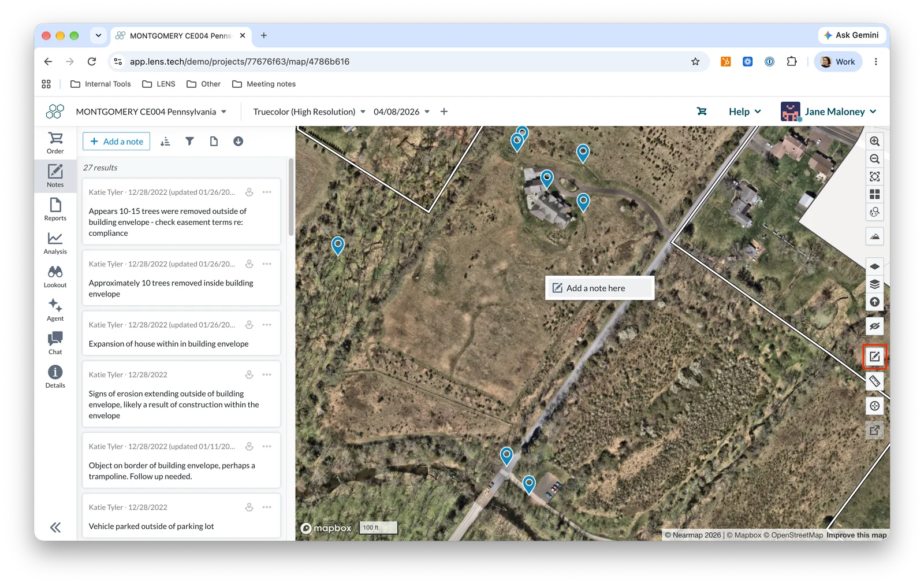Click the notes list scrollbar
Viewport: 924px width, 586px height.
[x=291, y=196]
